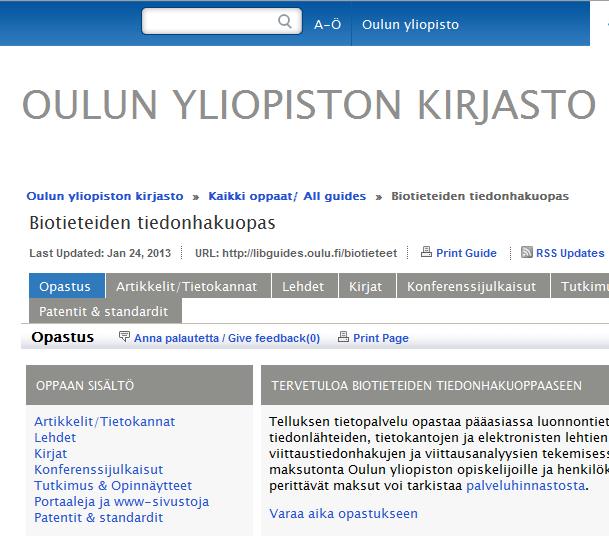Click the Opastus page title below tabs
Screen dimensions: 609x536
[63, 337]
